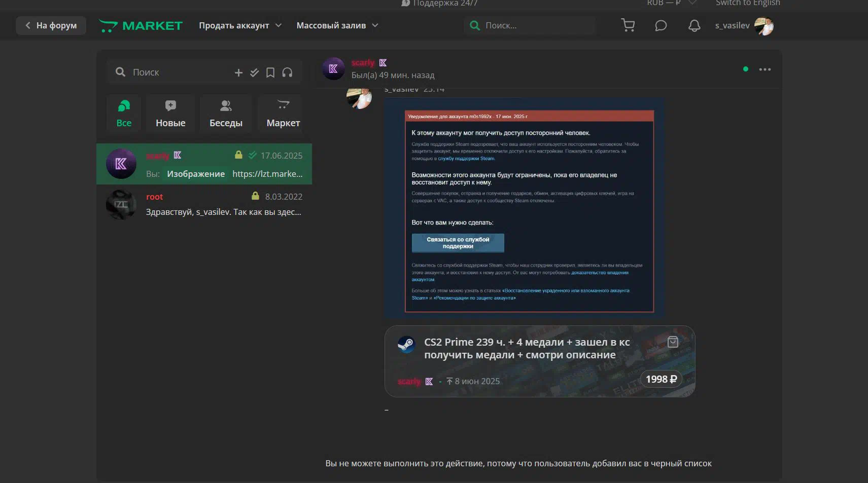Screen dimensions: 868x483
Task: Open the root conversation row
Action: (204, 205)
